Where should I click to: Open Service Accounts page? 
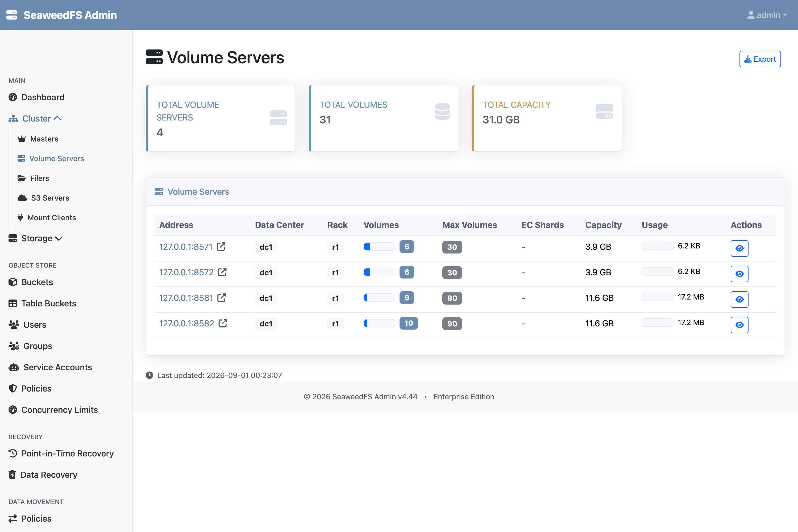tap(58, 367)
